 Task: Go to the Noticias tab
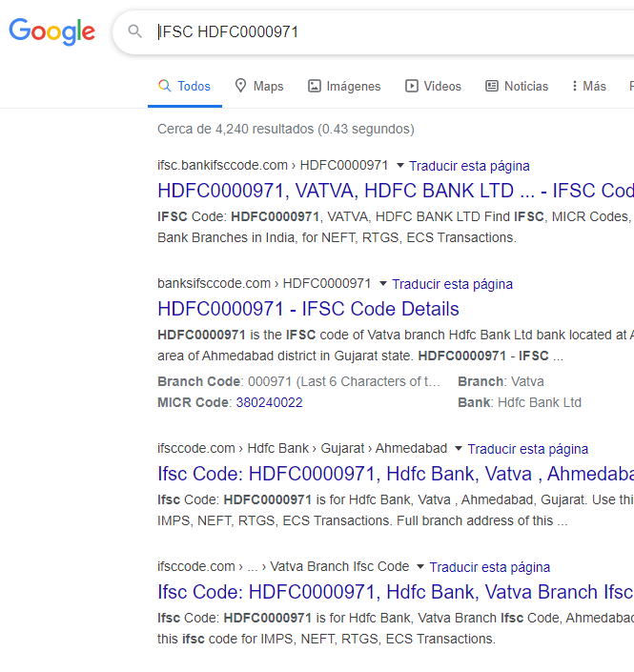pos(517,86)
